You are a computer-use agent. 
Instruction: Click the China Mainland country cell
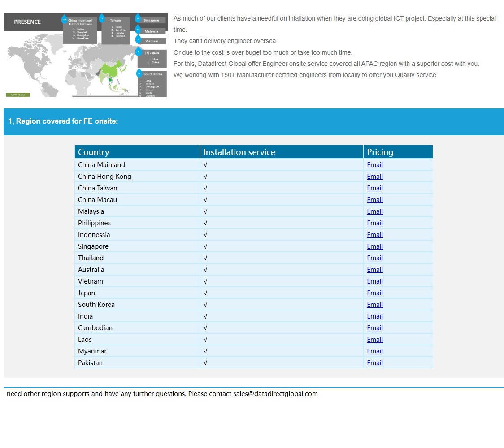pos(137,165)
